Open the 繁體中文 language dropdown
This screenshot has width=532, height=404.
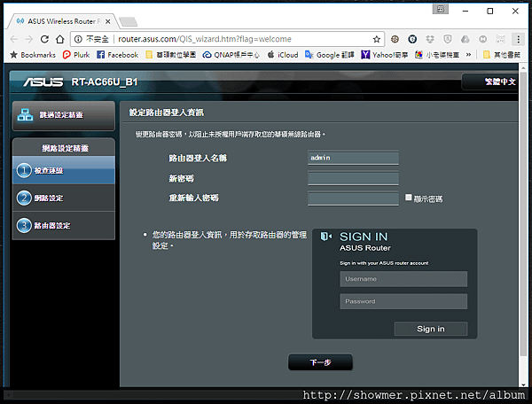pos(490,82)
